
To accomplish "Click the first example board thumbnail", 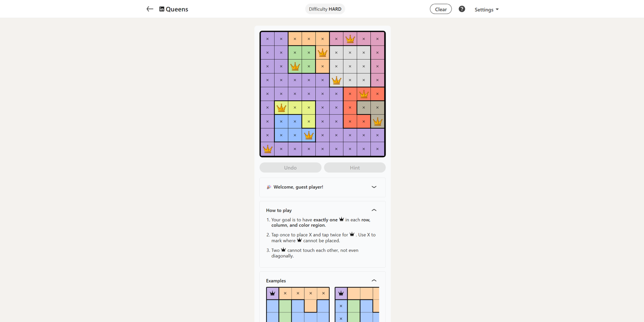I will pos(297,304).
